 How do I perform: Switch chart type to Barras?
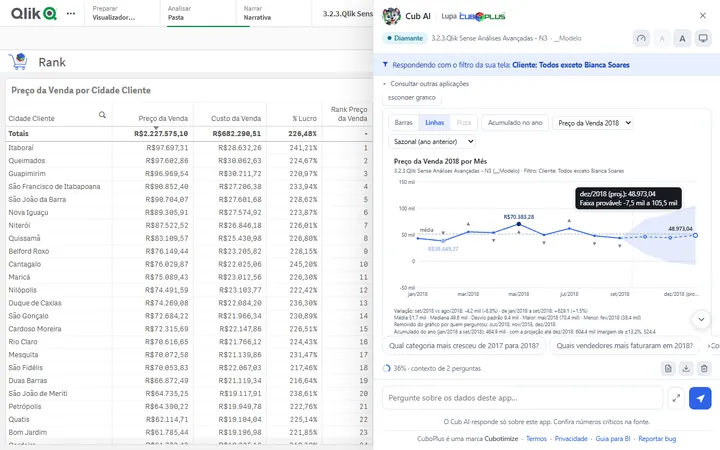[x=404, y=123]
